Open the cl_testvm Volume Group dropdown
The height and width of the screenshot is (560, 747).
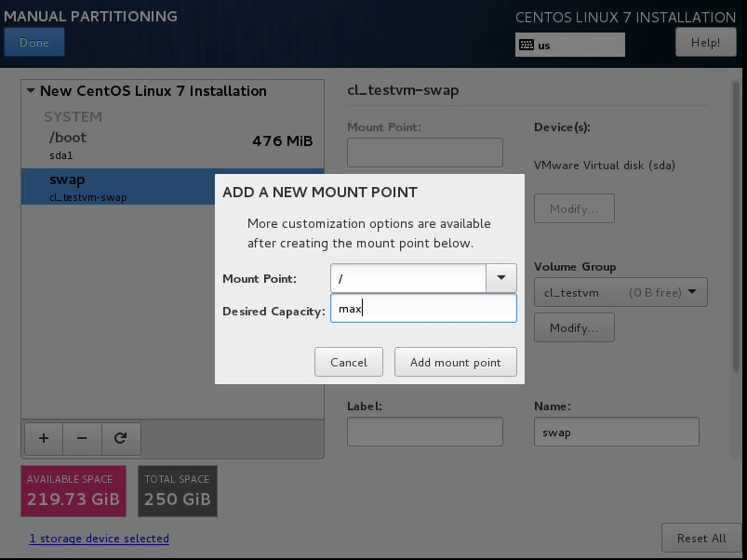tap(620, 292)
